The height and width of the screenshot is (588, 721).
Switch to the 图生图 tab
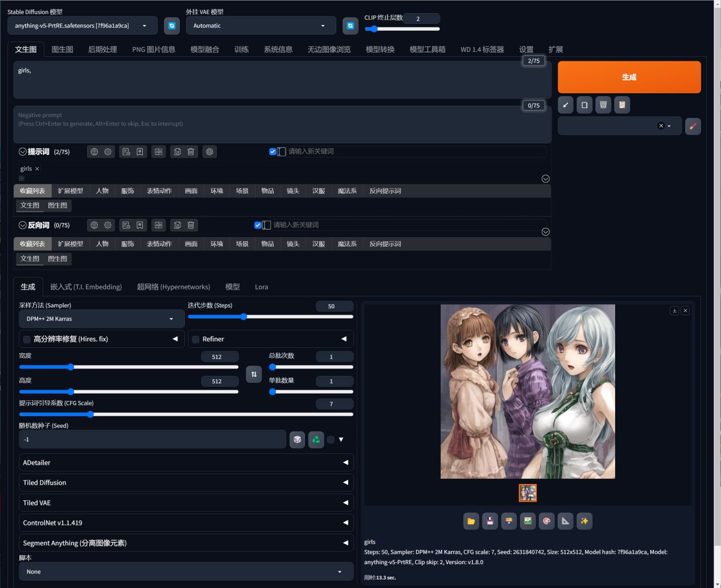click(x=63, y=49)
